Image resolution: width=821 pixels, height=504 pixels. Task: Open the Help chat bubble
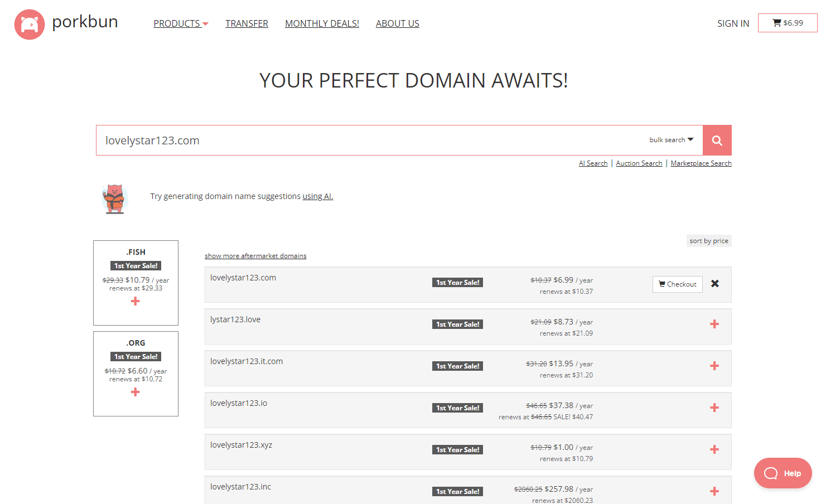tap(783, 473)
